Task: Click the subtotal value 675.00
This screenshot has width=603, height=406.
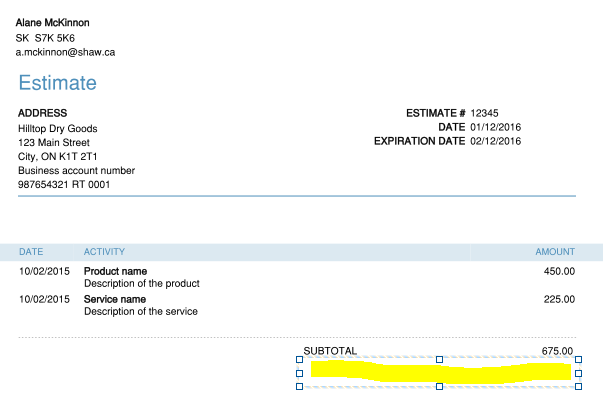Action: tap(557, 351)
